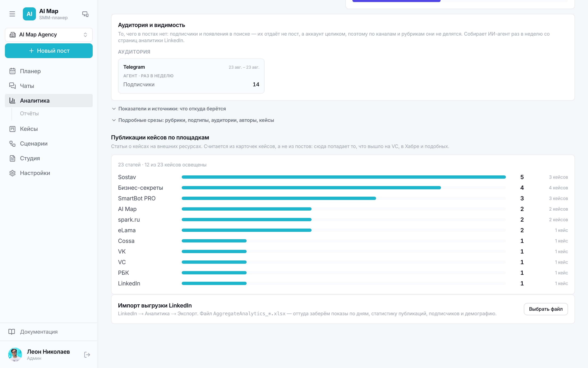Expand Подробные срезы section
The height and width of the screenshot is (368, 588).
(193, 120)
